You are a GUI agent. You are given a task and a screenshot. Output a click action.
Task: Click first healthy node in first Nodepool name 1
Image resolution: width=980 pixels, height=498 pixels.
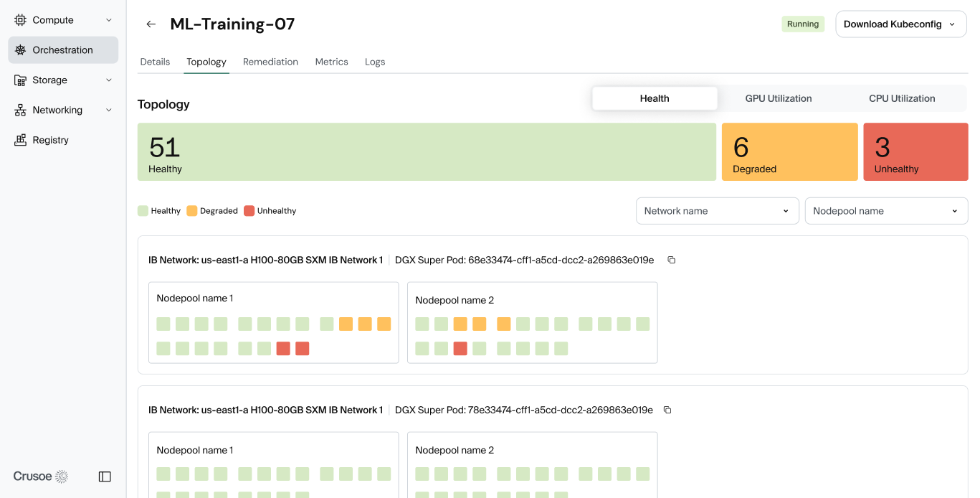(x=163, y=324)
